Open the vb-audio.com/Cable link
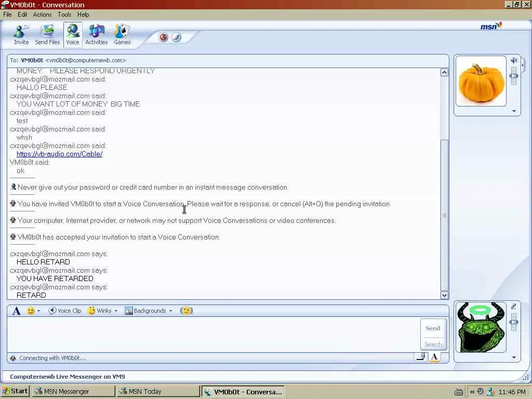This screenshot has width=532, height=399. pos(59,154)
